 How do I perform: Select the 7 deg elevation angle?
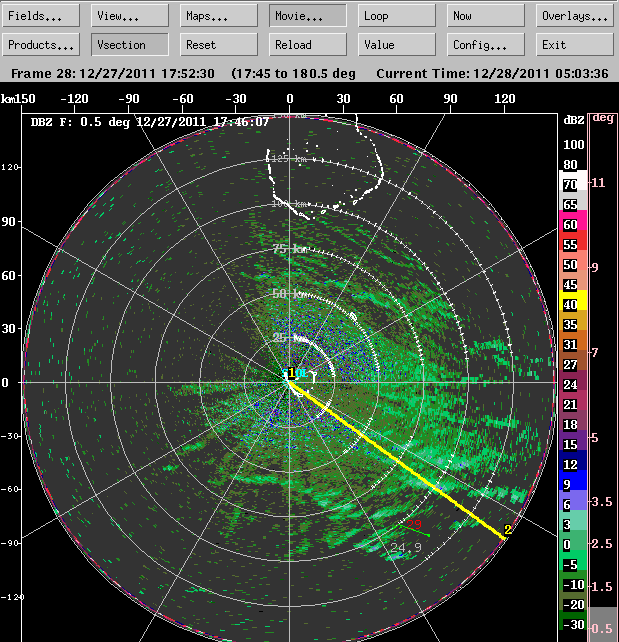click(x=595, y=352)
